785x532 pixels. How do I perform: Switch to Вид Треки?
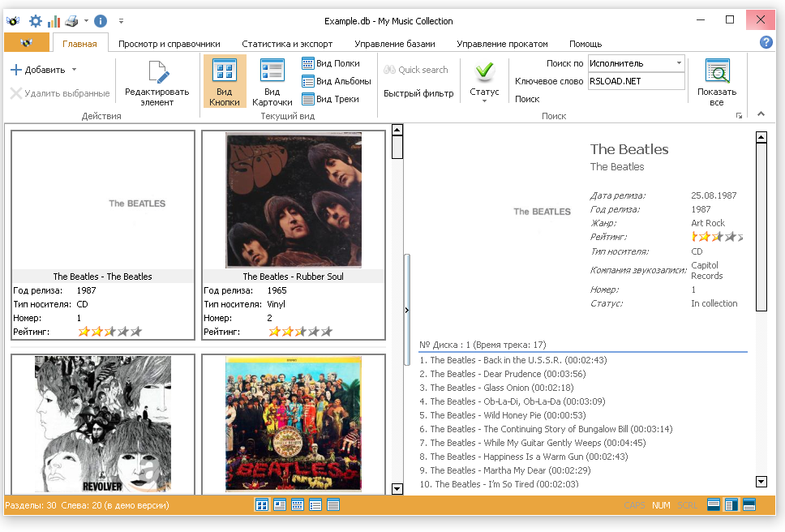pyautogui.click(x=330, y=99)
